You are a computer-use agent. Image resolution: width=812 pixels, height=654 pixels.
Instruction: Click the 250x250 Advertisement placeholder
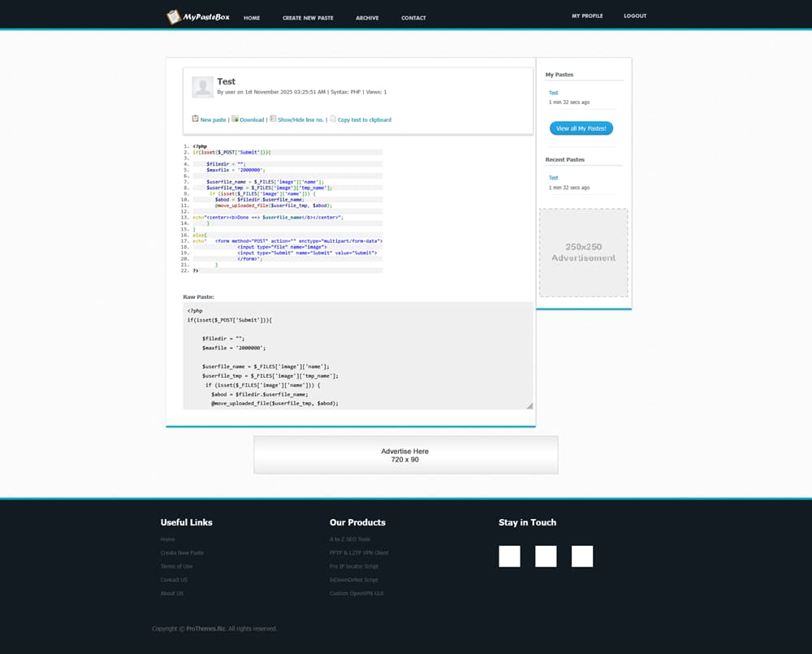[x=583, y=253]
